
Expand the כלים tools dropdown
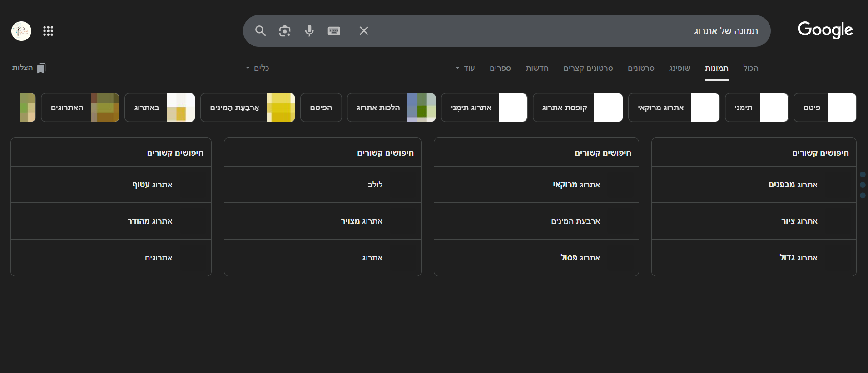pyautogui.click(x=258, y=68)
